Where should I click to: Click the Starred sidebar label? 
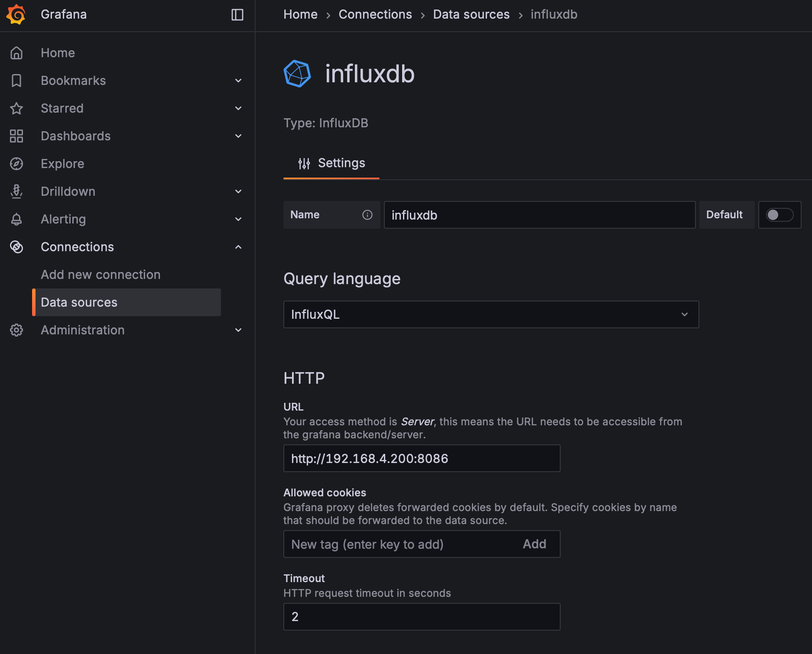coord(62,108)
